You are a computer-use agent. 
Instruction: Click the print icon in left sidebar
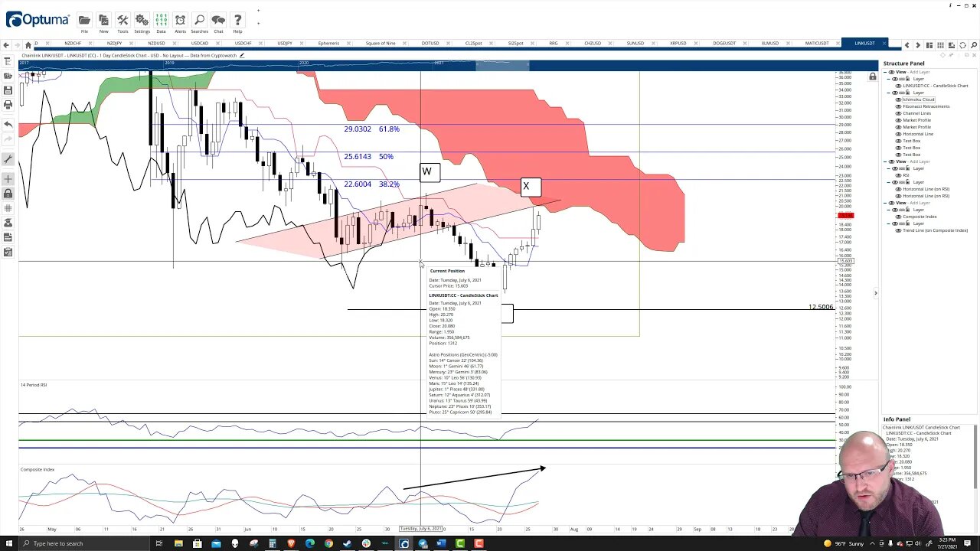click(8, 104)
